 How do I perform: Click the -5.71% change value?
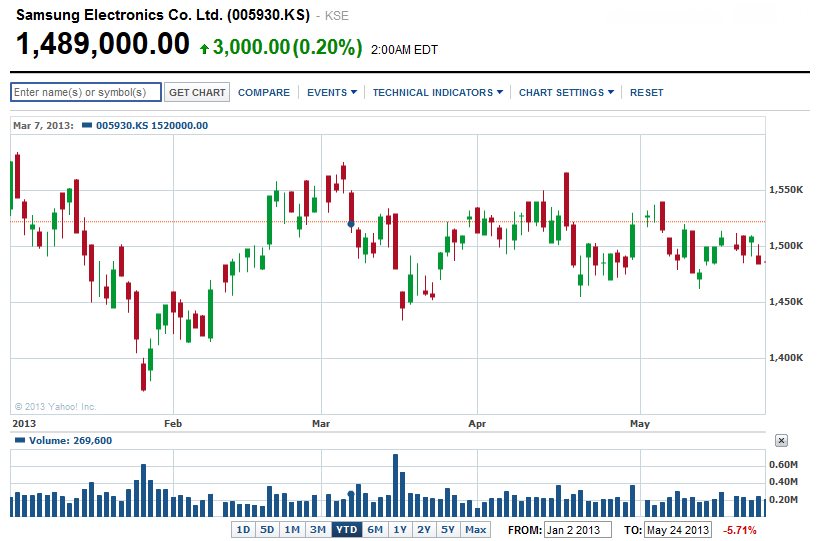point(739,530)
